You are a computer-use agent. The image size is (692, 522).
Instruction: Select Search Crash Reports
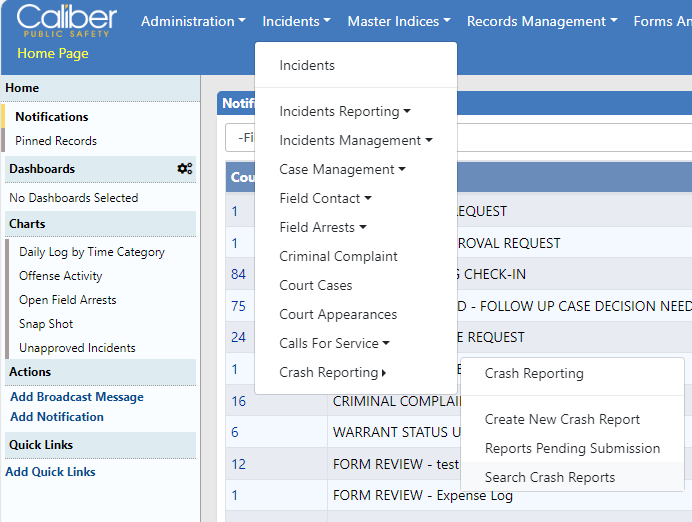(x=550, y=477)
